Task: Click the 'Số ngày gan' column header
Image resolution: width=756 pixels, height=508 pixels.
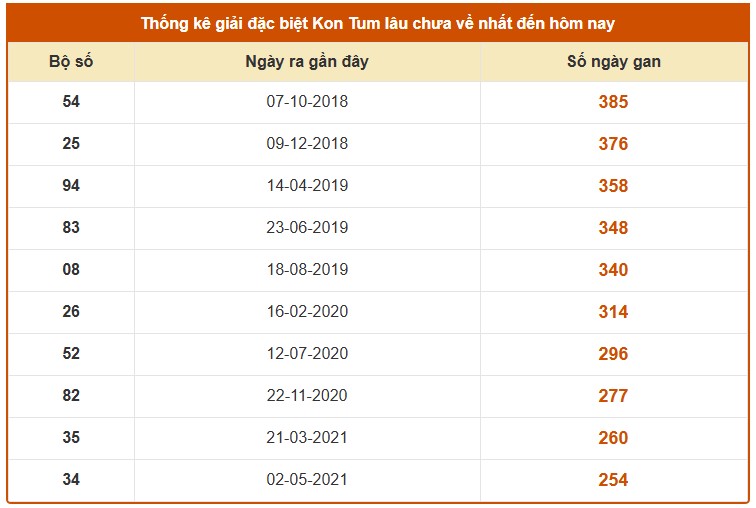Action: click(613, 62)
